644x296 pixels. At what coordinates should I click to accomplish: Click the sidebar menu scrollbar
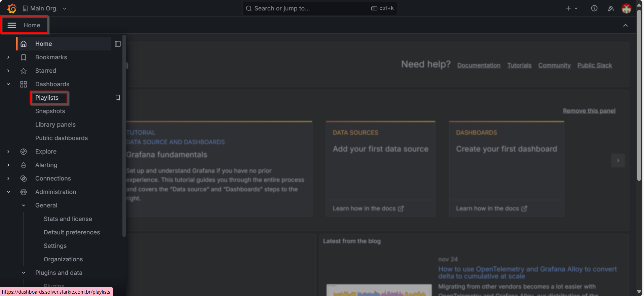pyautogui.click(x=124, y=136)
